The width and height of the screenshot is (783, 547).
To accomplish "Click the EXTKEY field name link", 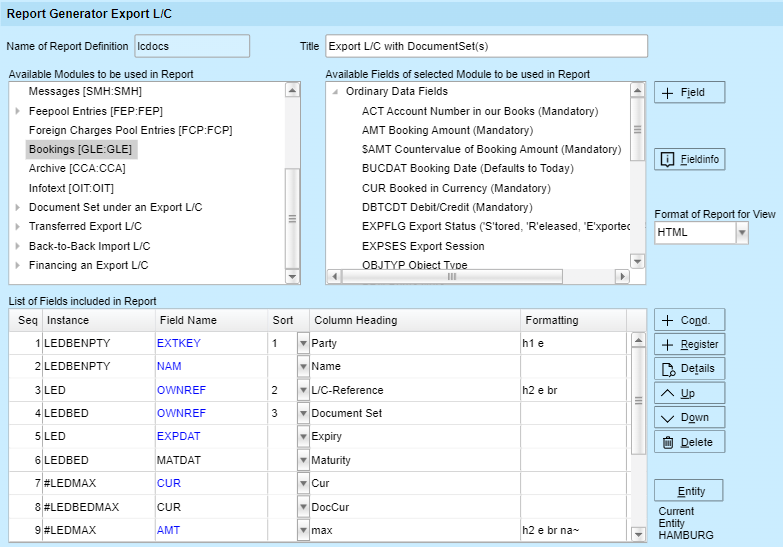I will pos(179,343).
